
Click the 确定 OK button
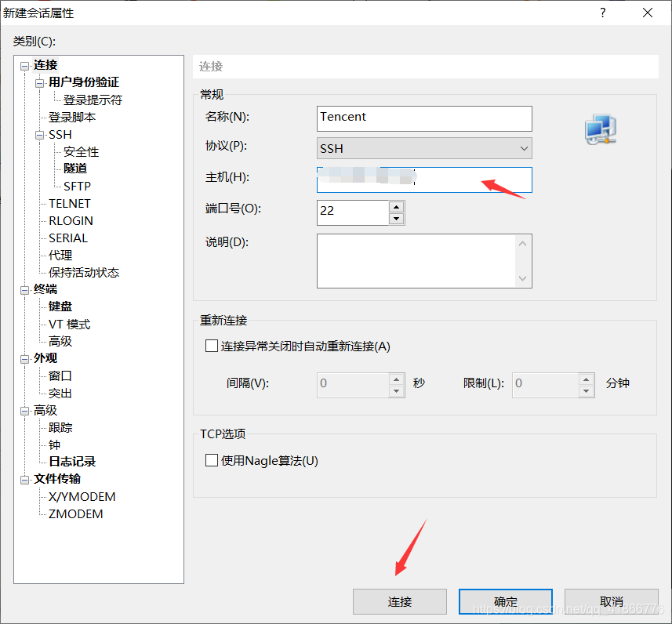coord(505,601)
